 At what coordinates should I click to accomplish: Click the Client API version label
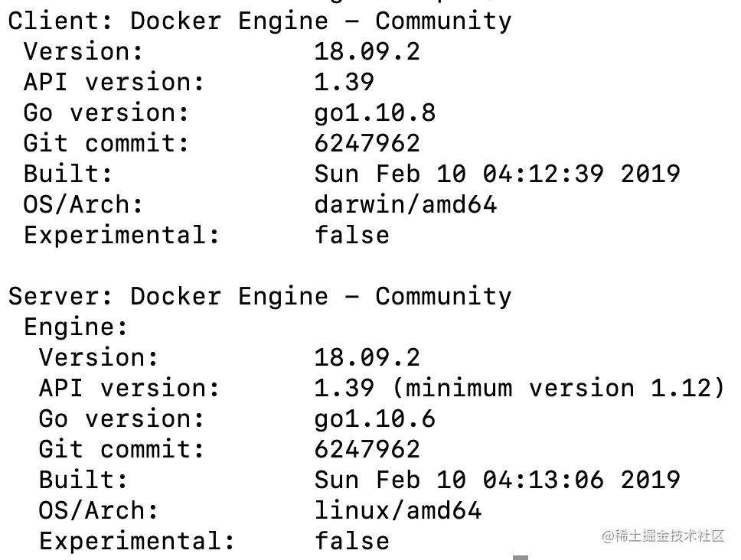(114, 82)
